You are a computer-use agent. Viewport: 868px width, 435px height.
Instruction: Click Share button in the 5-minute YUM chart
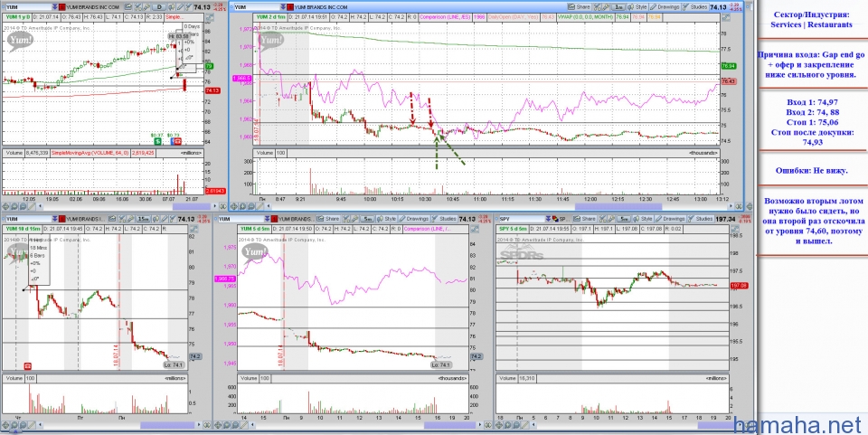click(327, 219)
